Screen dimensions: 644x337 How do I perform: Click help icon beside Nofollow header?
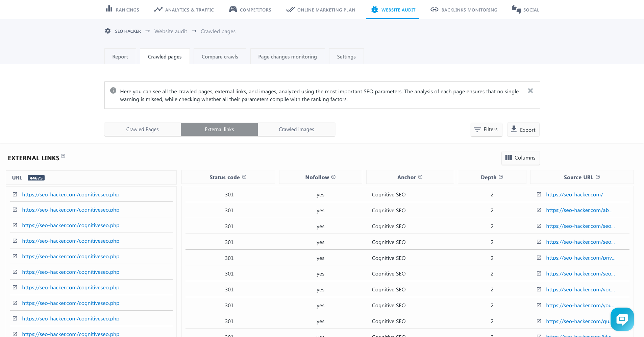click(x=333, y=177)
